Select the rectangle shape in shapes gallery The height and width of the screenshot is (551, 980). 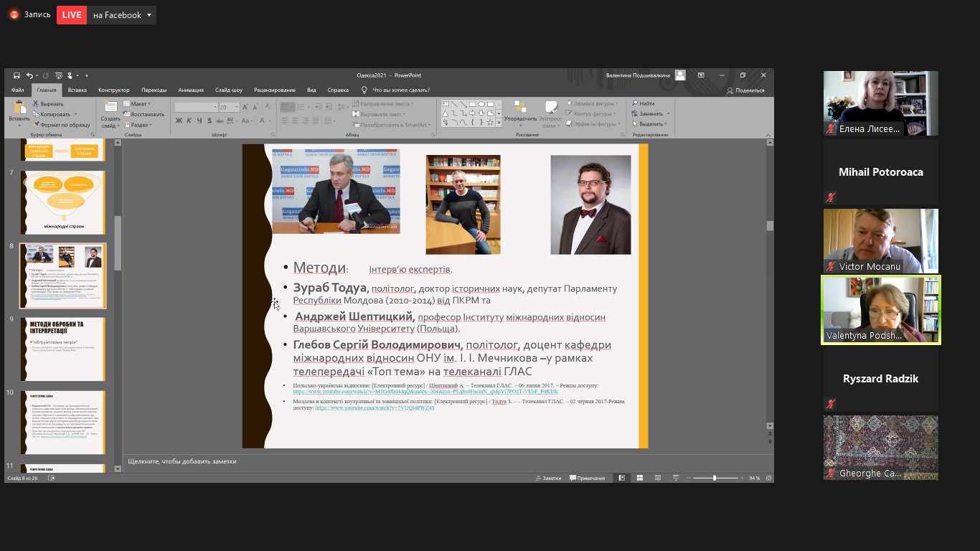473,104
